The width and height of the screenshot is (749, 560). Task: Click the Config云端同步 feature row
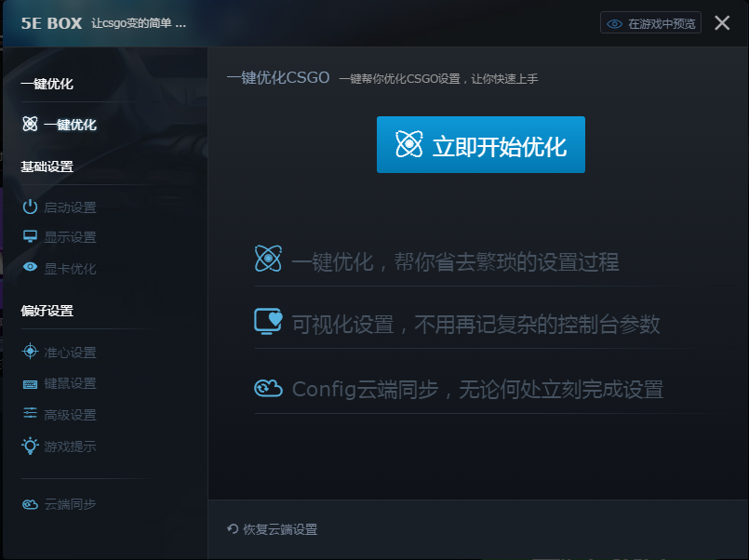(460, 388)
